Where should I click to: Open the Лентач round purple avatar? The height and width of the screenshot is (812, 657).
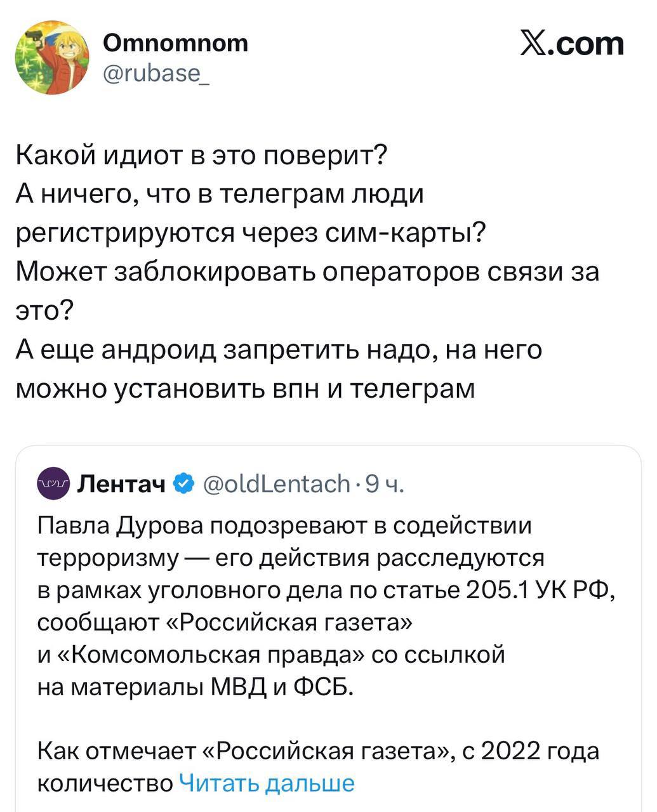point(54,484)
